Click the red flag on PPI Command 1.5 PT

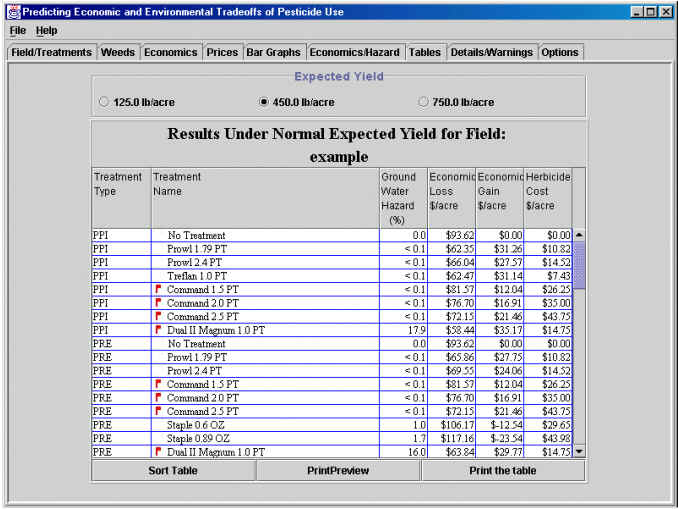click(158, 289)
